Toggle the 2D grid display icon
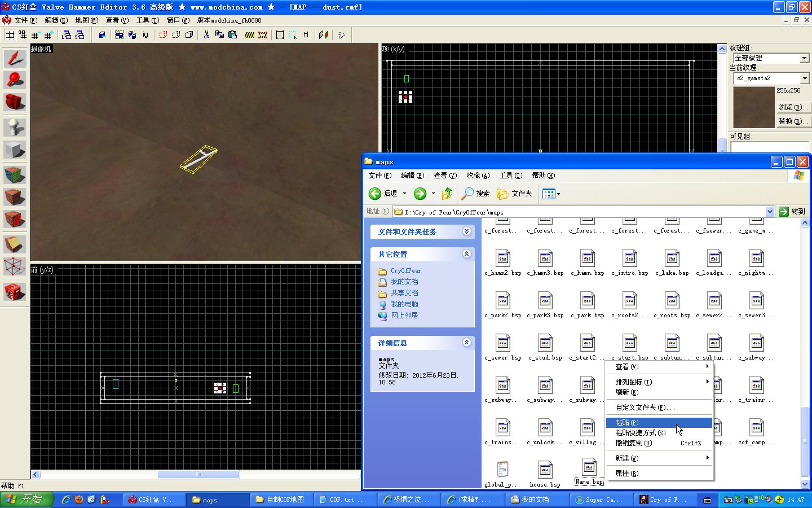Viewport: 812px width, 508px height. [x=10, y=35]
